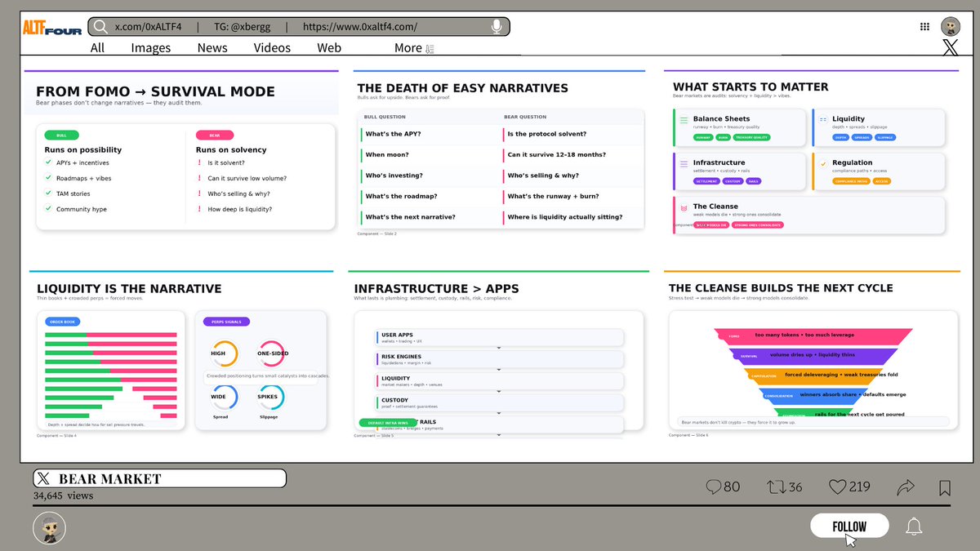Screen dimensions: 980x551
Task: Click the purple volume dries up band
Action: coord(813,355)
